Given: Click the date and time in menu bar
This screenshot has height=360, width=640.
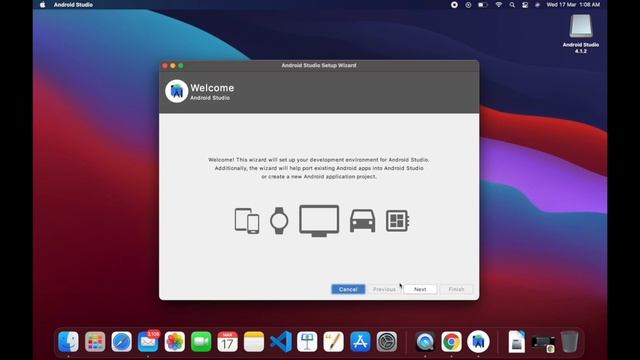Looking at the screenshot, I should click(573, 5).
